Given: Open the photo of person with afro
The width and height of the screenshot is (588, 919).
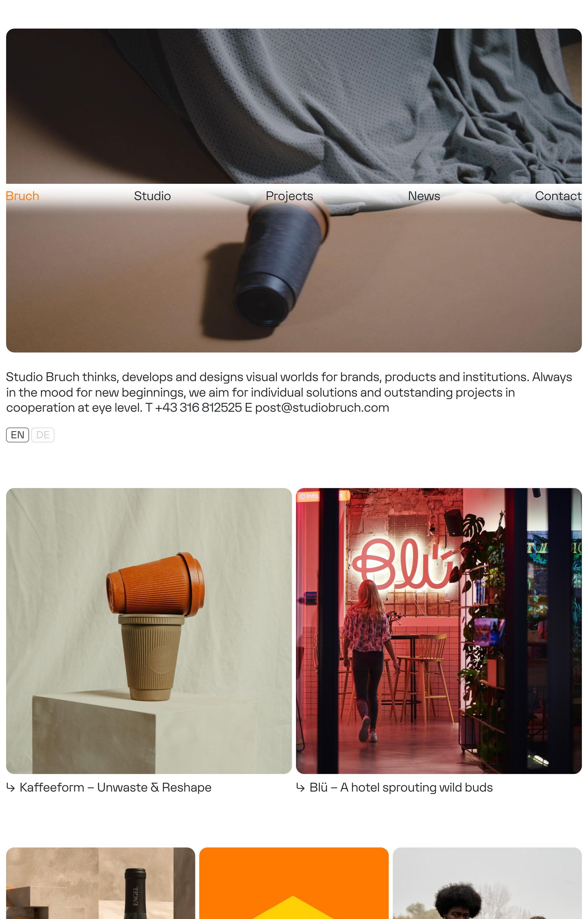Looking at the screenshot, I should click(487, 883).
